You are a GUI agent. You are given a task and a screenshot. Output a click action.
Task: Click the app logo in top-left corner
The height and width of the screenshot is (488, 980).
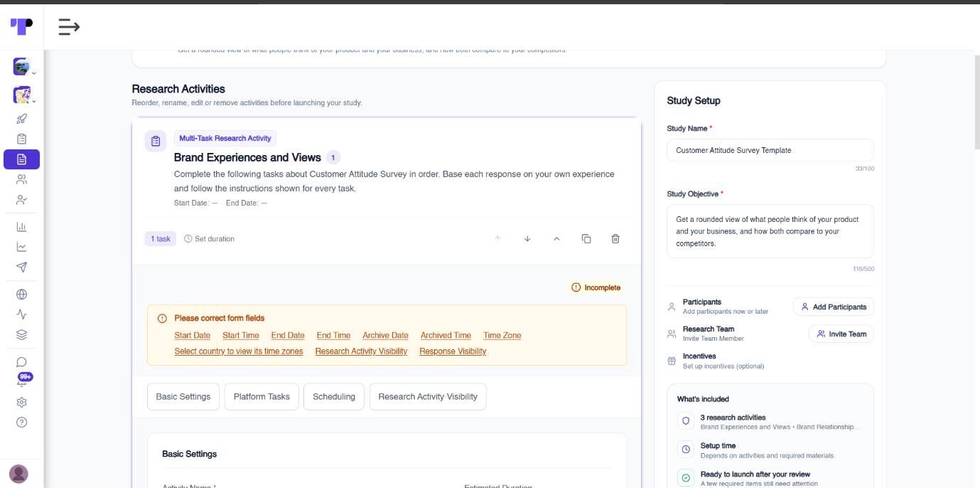click(21, 26)
